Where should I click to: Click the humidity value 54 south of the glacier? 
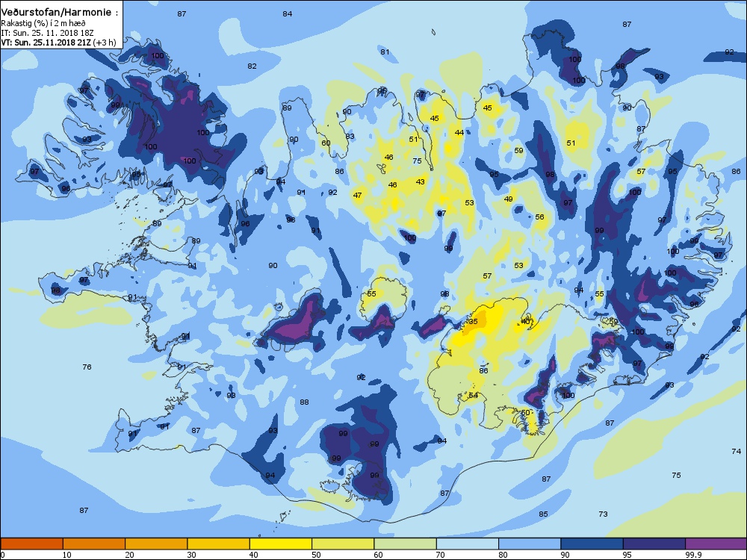tap(473, 396)
